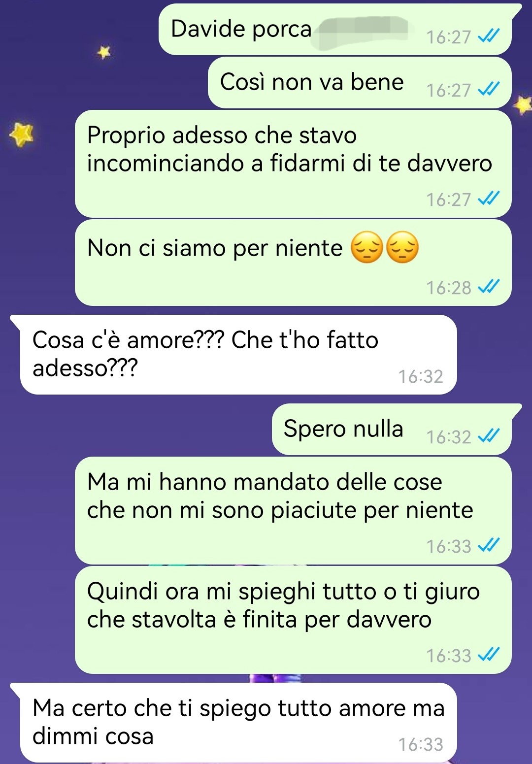This screenshot has height=764, width=532.
Task: Tap the yellow star on the left wallpaper
Action: [22, 134]
